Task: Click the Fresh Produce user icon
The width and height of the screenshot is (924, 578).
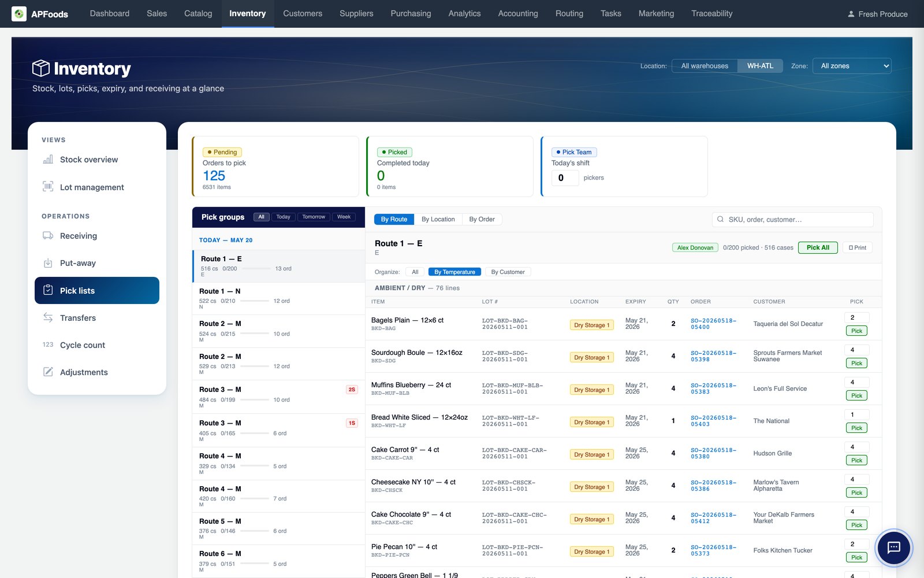Action: (851, 14)
